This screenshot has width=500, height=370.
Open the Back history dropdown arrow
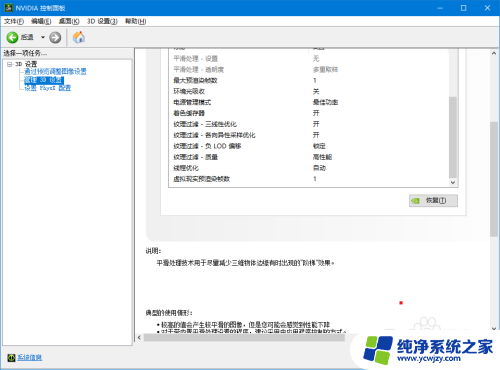(43, 37)
